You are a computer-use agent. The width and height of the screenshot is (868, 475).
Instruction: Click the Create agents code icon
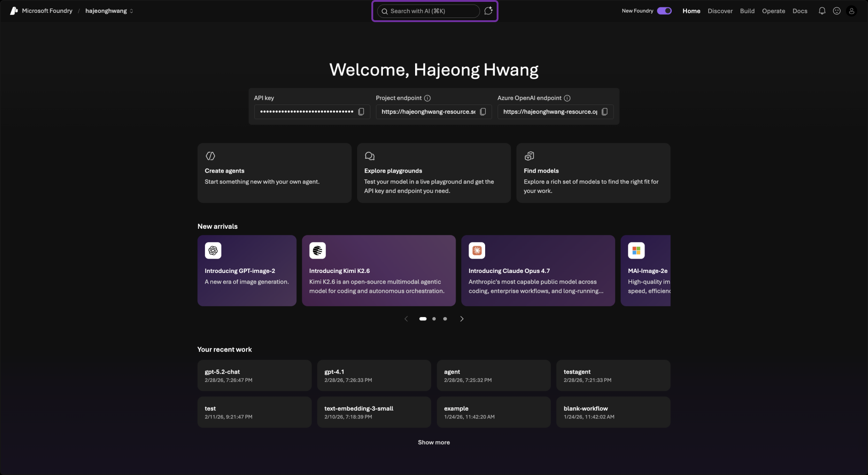point(211,156)
